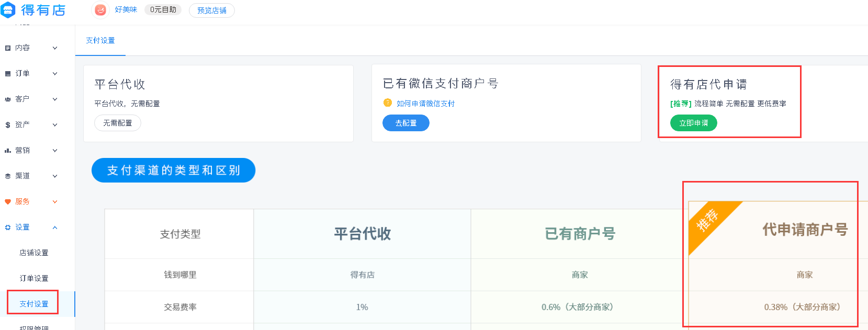Viewport: 868px width, 330px height.
Task: Click the 得有店 logo icon
Action: coord(8,10)
